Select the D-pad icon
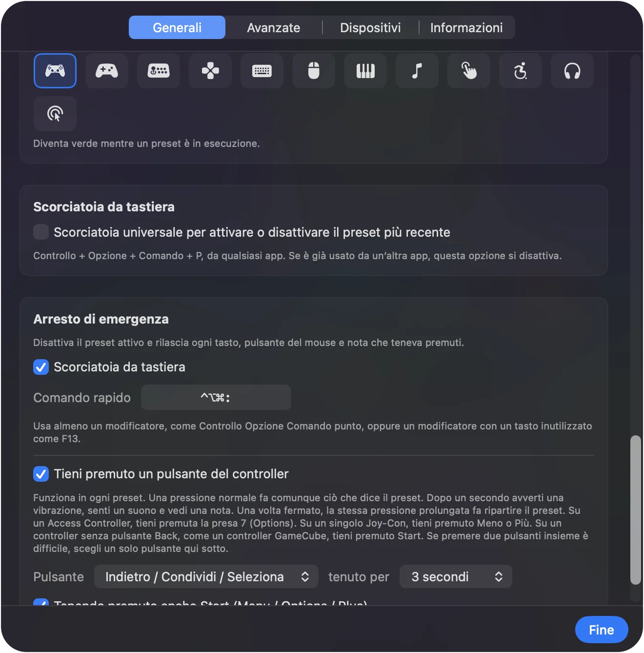The height and width of the screenshot is (653, 644). tap(210, 71)
